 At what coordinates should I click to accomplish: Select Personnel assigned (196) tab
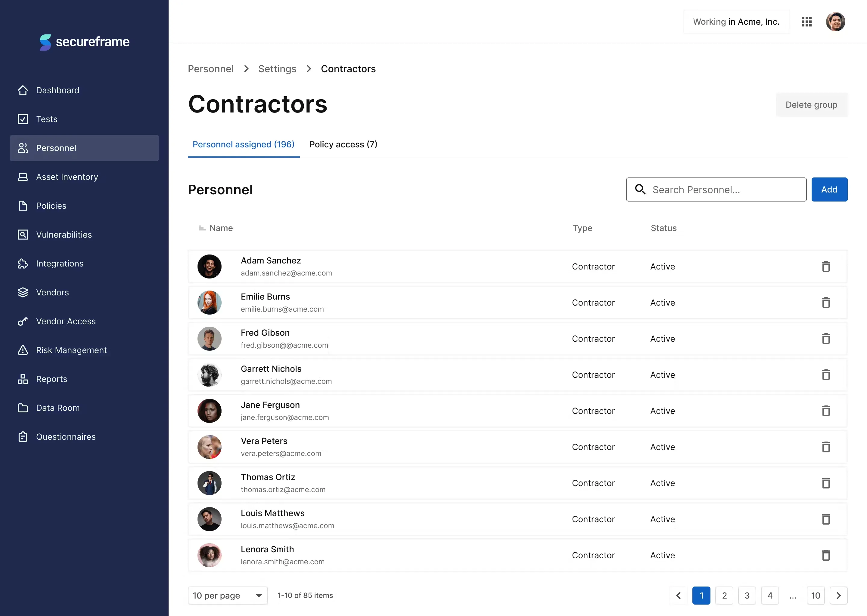point(243,144)
